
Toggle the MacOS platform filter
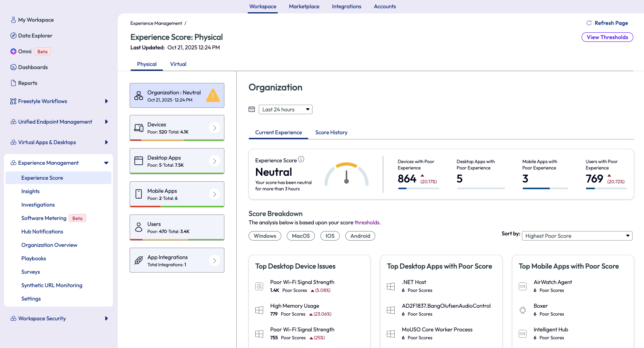[301, 236]
